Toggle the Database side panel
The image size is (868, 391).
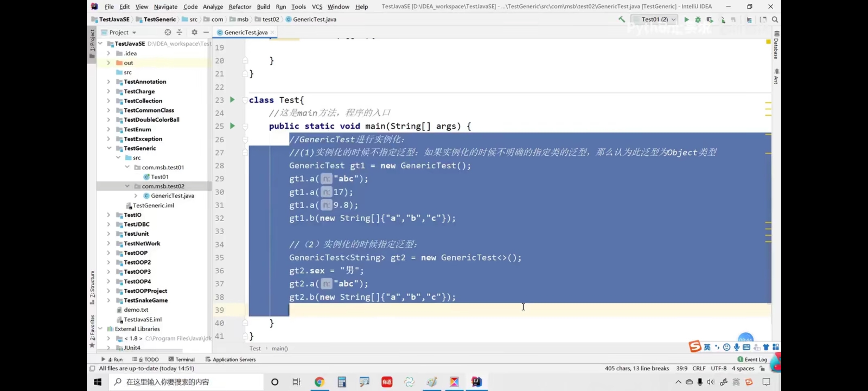pos(776,47)
